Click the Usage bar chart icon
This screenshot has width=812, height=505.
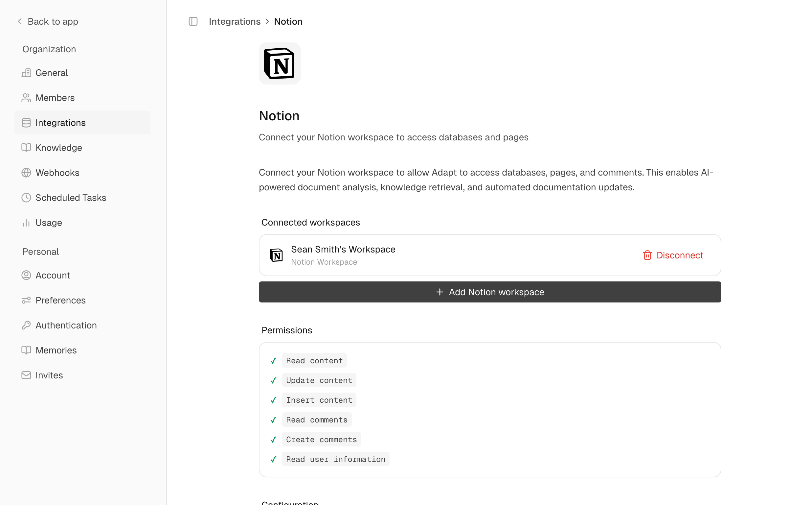click(26, 223)
